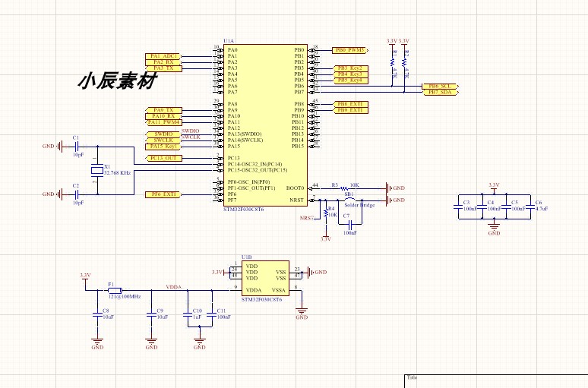Select the PB6_SCL port
Image resolution: width=588 pixels, height=388 pixels.
tap(441, 87)
